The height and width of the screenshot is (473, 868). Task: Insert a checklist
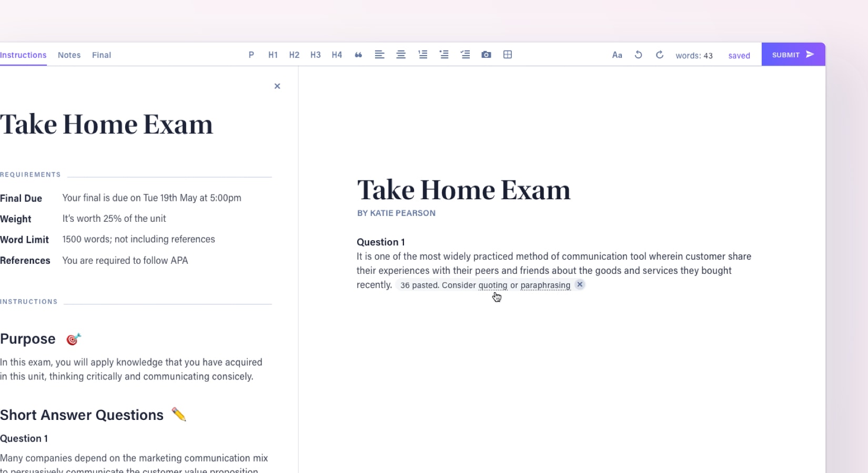coord(465,55)
